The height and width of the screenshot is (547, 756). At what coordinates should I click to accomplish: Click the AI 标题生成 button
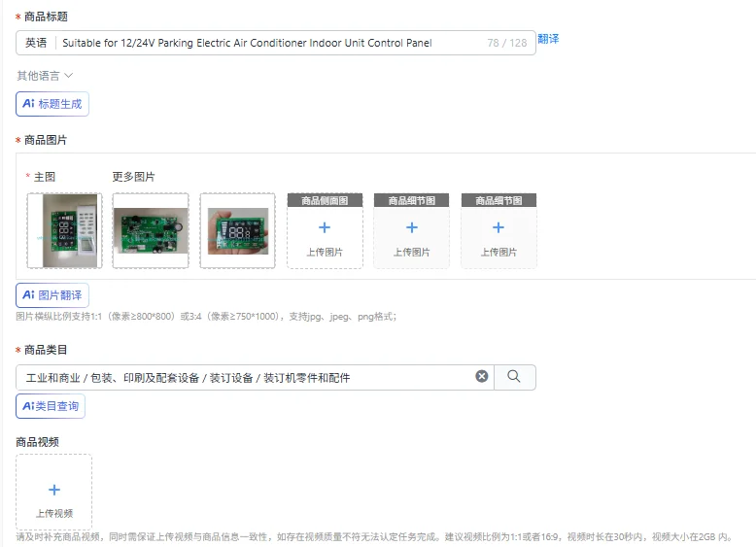(x=52, y=104)
